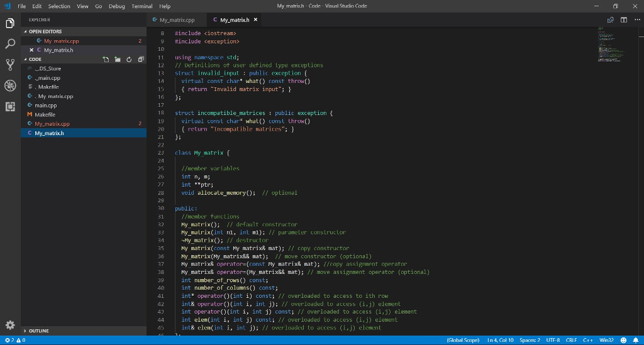Open the Terminal menu
The width and height of the screenshot is (644, 345).
(x=142, y=6)
